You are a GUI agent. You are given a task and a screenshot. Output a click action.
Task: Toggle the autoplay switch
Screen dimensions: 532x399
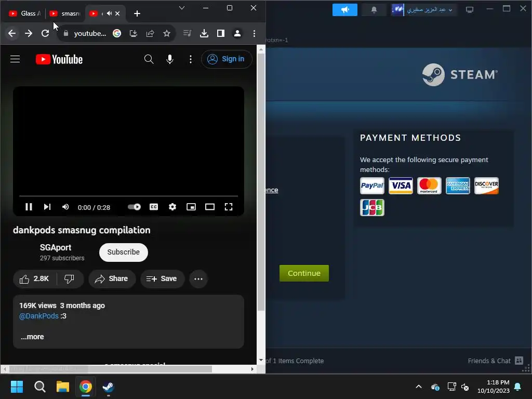(x=135, y=207)
